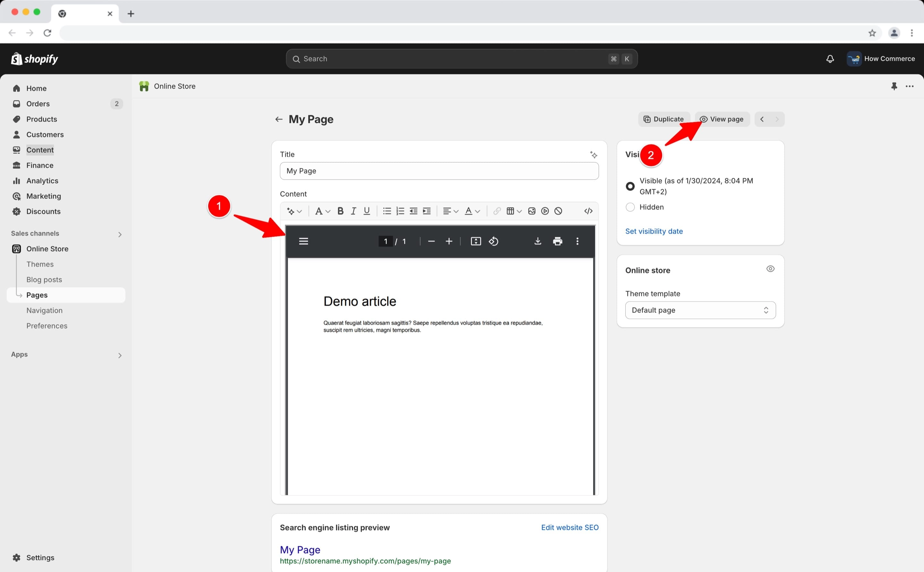Rotate the PDF counterclockwise

pos(494,241)
